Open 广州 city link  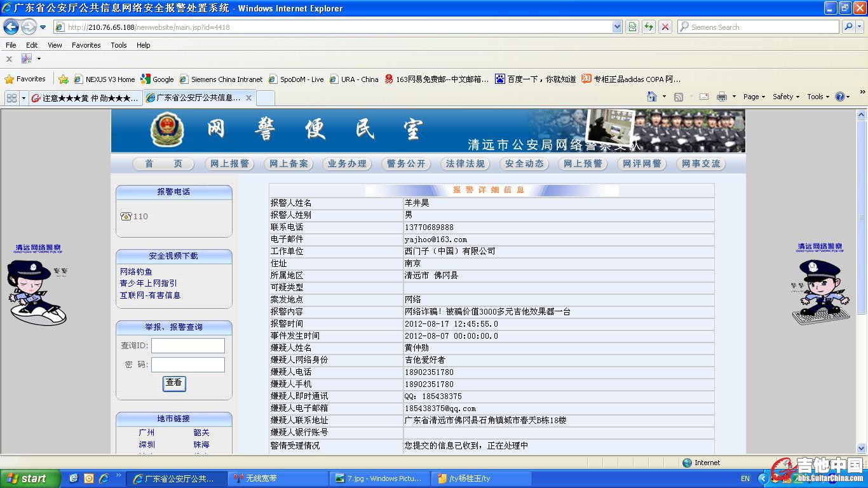tap(147, 433)
